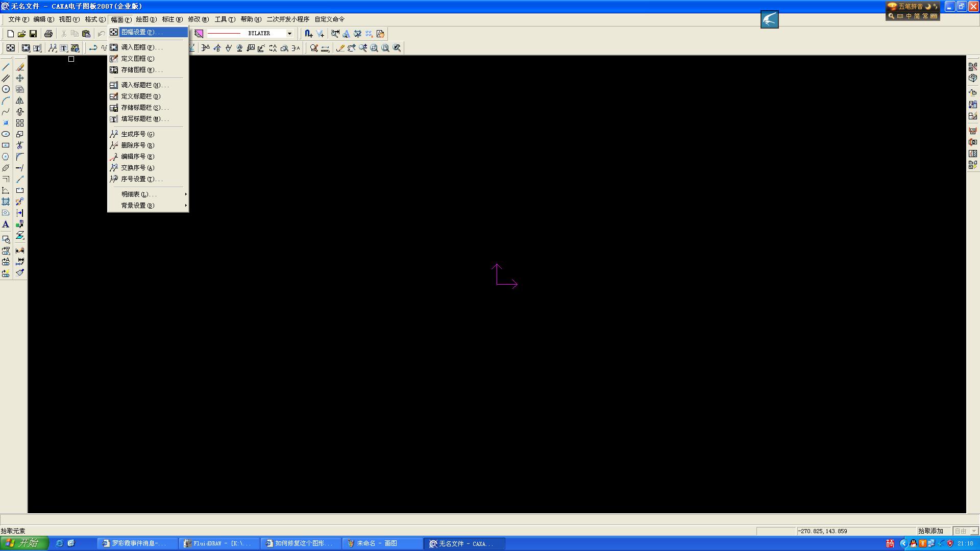Open the 绘图 menu

pyautogui.click(x=146, y=19)
